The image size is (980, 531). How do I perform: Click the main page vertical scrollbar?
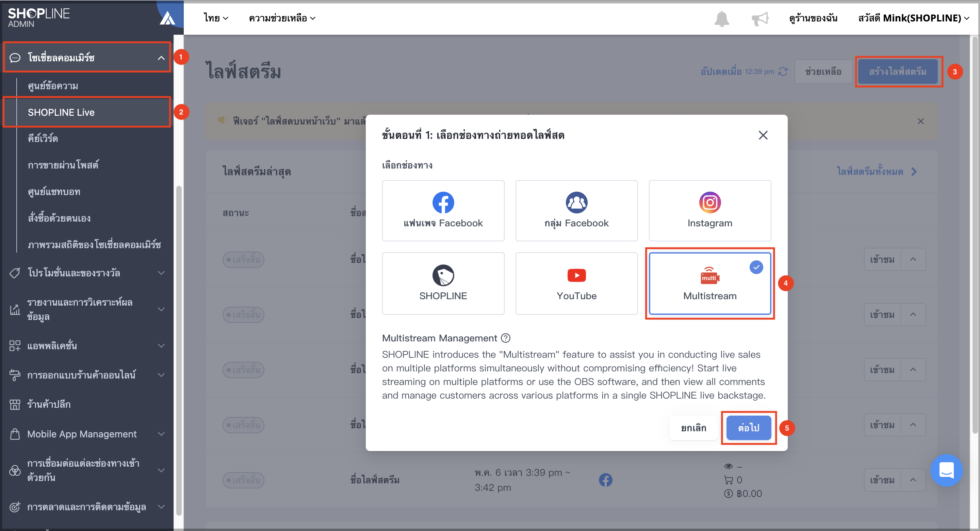tap(975, 235)
